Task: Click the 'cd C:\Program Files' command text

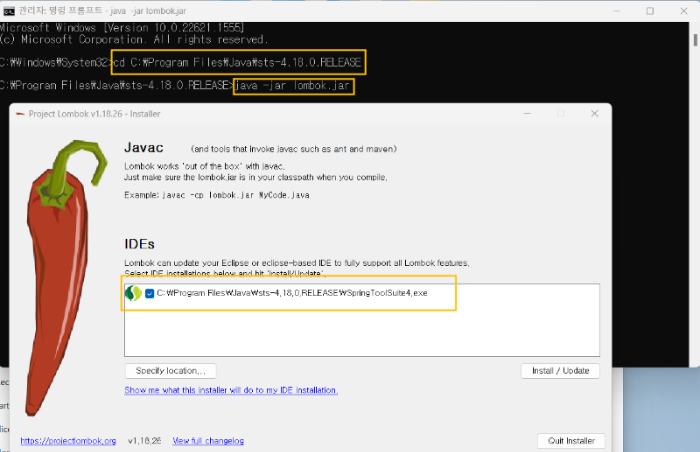Action: coord(237,62)
